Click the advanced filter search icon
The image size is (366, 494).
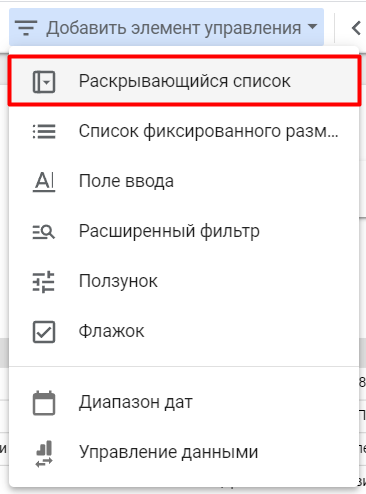44,232
